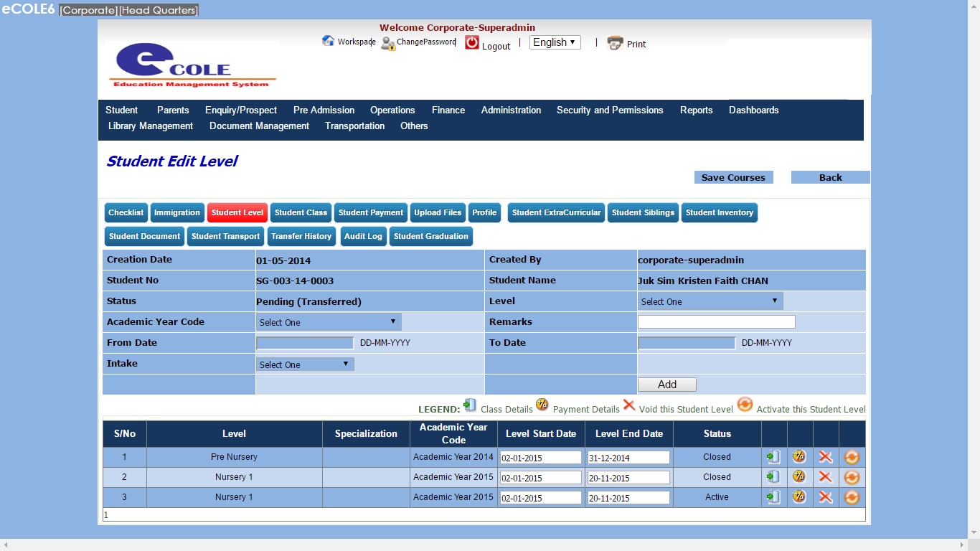Open Payment Details icon for row 2
This screenshot has width=980, height=551.
(x=799, y=477)
